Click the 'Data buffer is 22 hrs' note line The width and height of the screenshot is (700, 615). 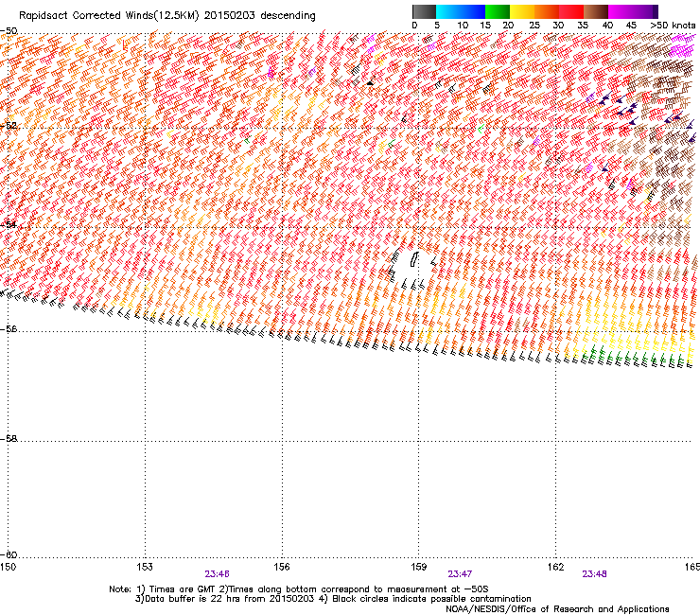click(x=333, y=599)
